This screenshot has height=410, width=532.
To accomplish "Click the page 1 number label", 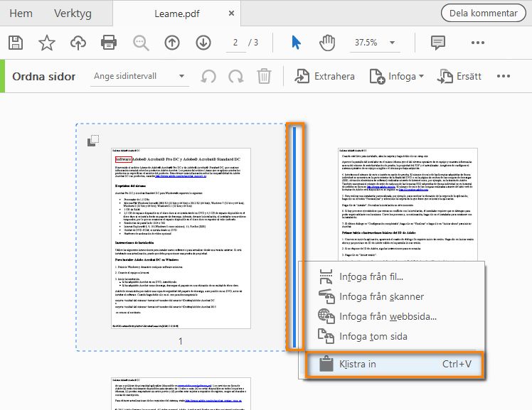I will tap(181, 341).
